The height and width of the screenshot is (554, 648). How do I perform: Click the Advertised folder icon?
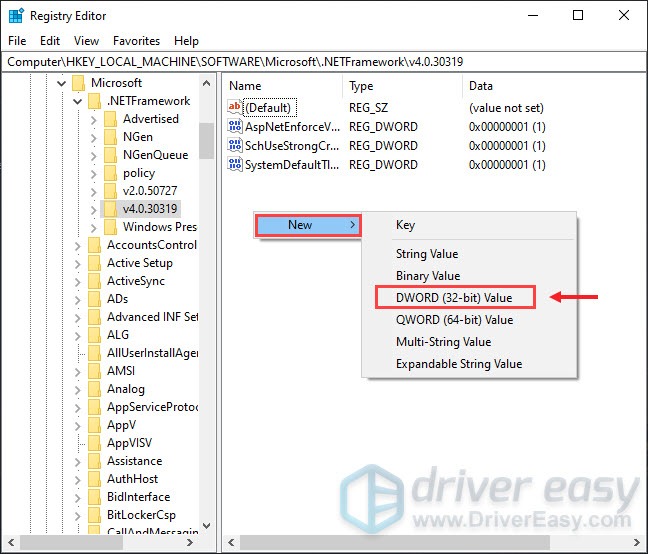[110, 119]
